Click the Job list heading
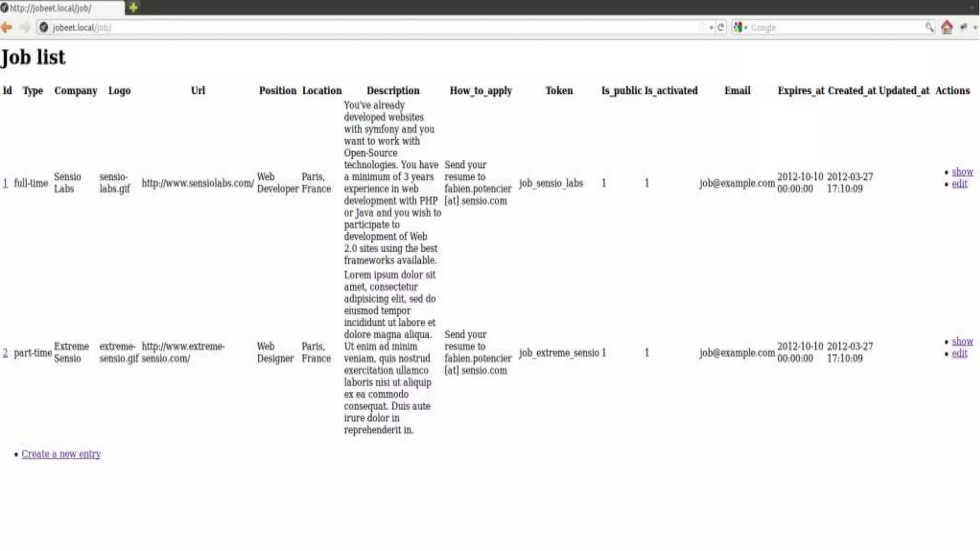The height and width of the screenshot is (551, 980). pyautogui.click(x=33, y=57)
